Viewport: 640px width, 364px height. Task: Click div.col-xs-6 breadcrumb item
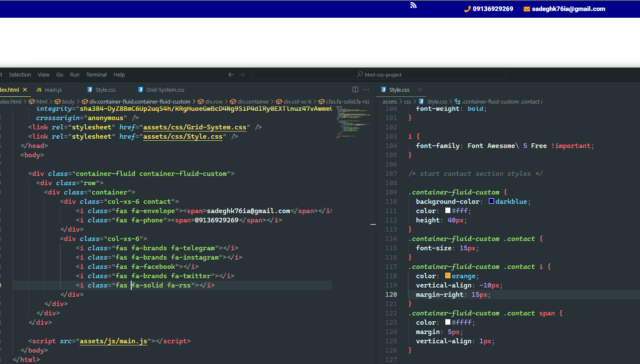294,102
